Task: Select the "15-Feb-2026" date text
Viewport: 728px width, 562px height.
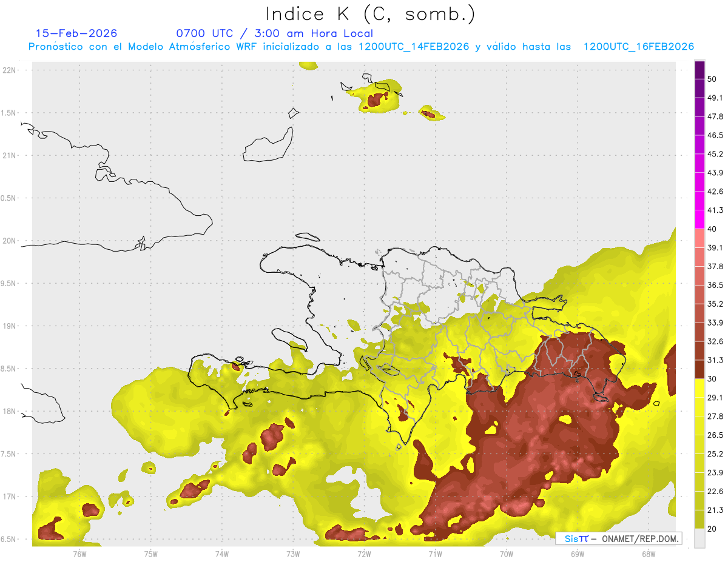Action: [x=76, y=33]
